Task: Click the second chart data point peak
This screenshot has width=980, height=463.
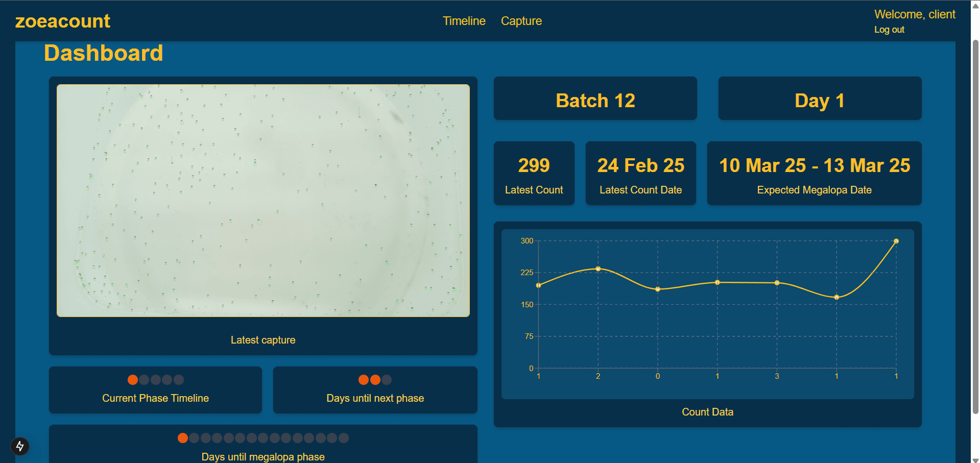Action: coord(598,269)
